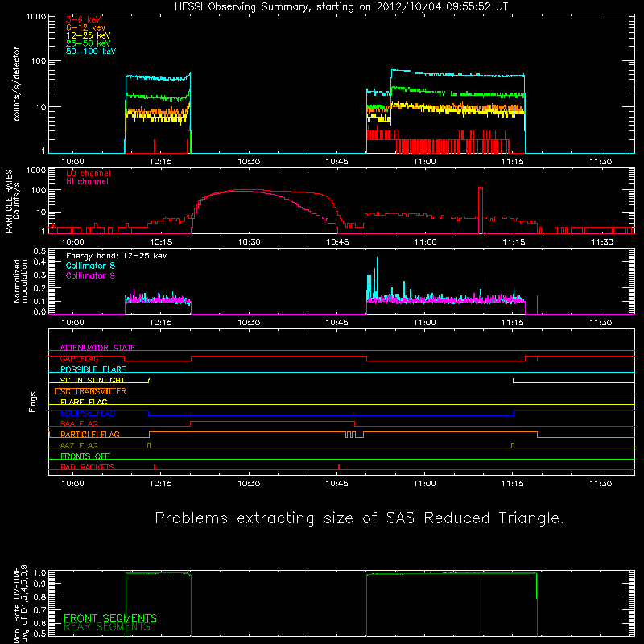
Task: Click the SC_IN_SUNLIGHT flag label
Action: [93, 380]
